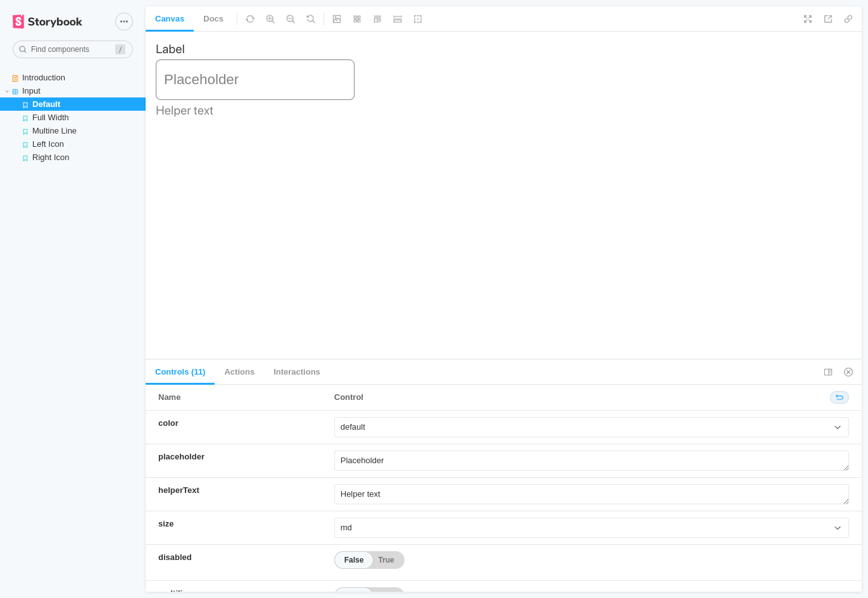Reset the canvas zoom level
This screenshot has height=598, width=868.
point(311,19)
